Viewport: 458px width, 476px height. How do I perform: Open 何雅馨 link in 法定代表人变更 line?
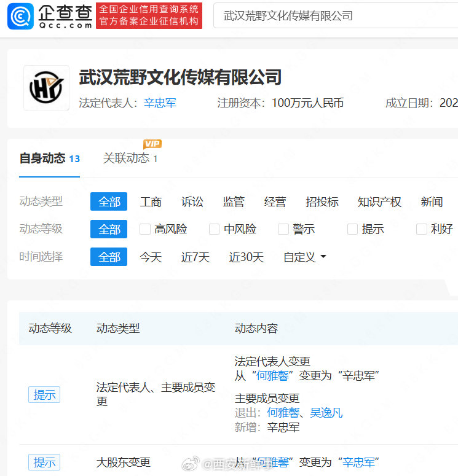pos(272,376)
